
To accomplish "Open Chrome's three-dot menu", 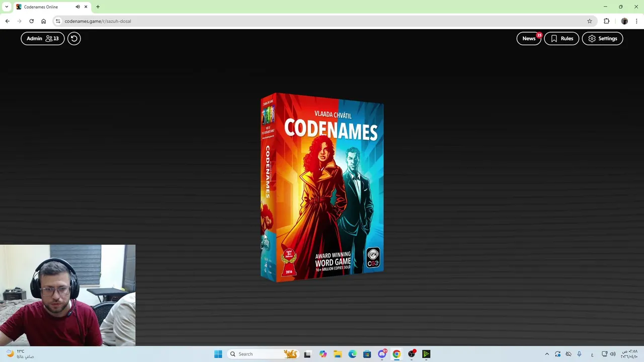I will (636, 21).
